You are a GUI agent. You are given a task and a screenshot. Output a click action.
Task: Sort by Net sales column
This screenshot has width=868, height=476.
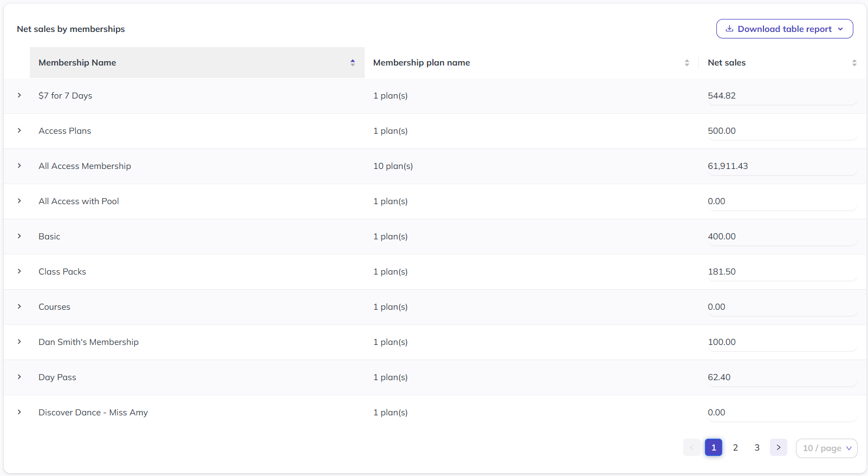coord(854,63)
